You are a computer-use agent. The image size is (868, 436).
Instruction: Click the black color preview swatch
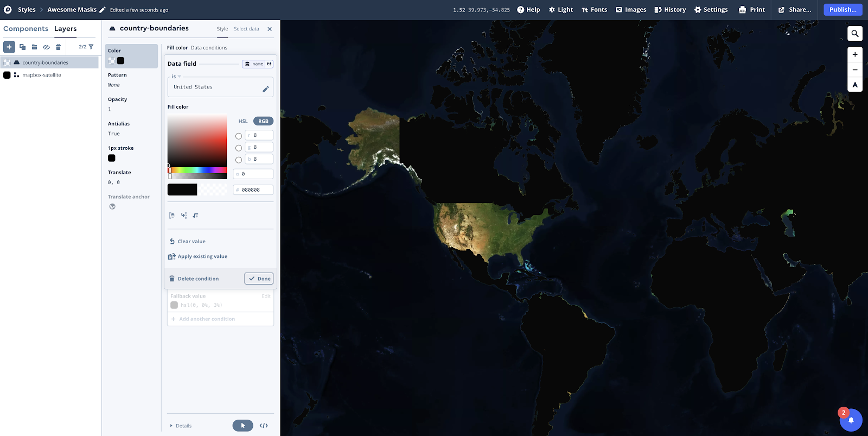coord(182,189)
